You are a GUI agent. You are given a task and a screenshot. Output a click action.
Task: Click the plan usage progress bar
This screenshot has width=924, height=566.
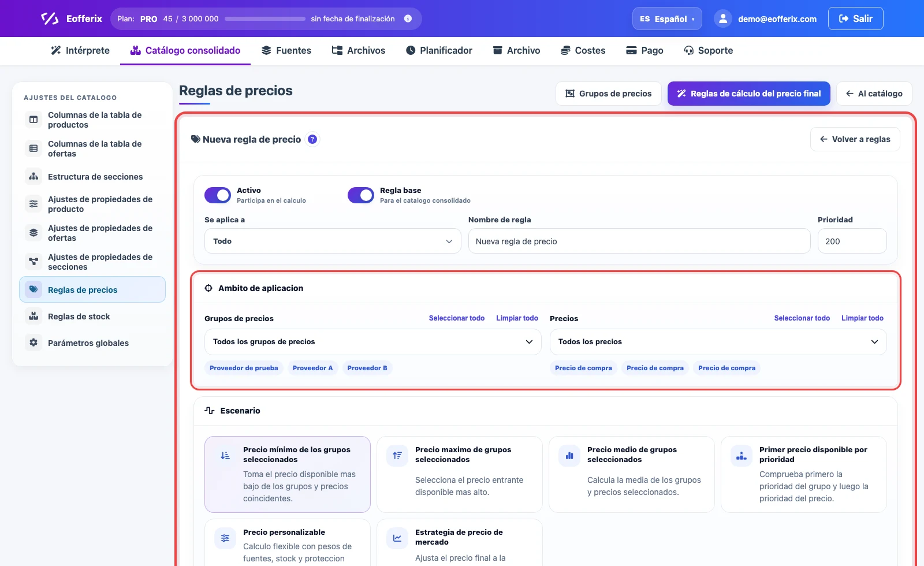pyautogui.click(x=265, y=18)
